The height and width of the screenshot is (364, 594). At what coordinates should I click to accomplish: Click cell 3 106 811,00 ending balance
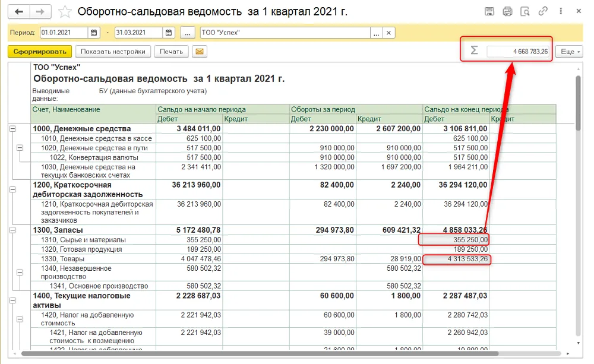(456, 129)
